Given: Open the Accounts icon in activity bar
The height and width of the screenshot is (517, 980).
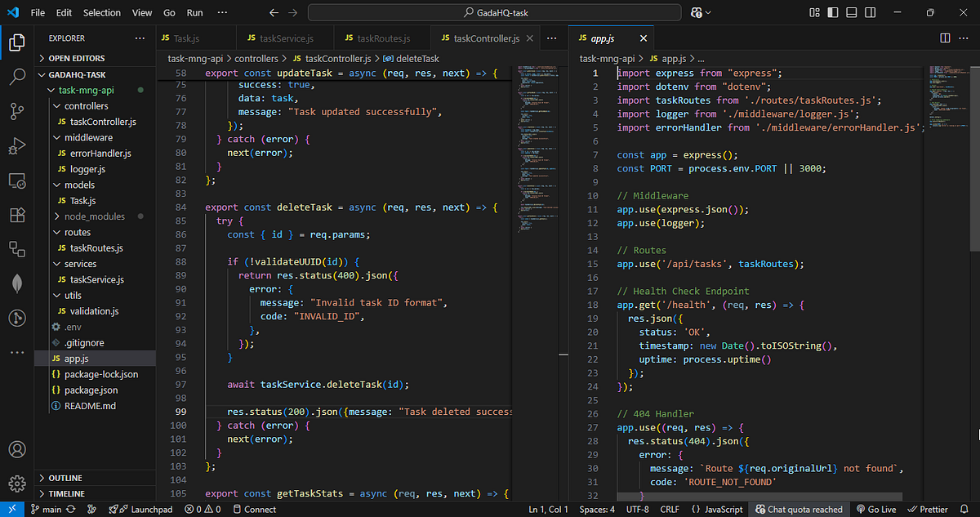Looking at the screenshot, I should (x=17, y=450).
